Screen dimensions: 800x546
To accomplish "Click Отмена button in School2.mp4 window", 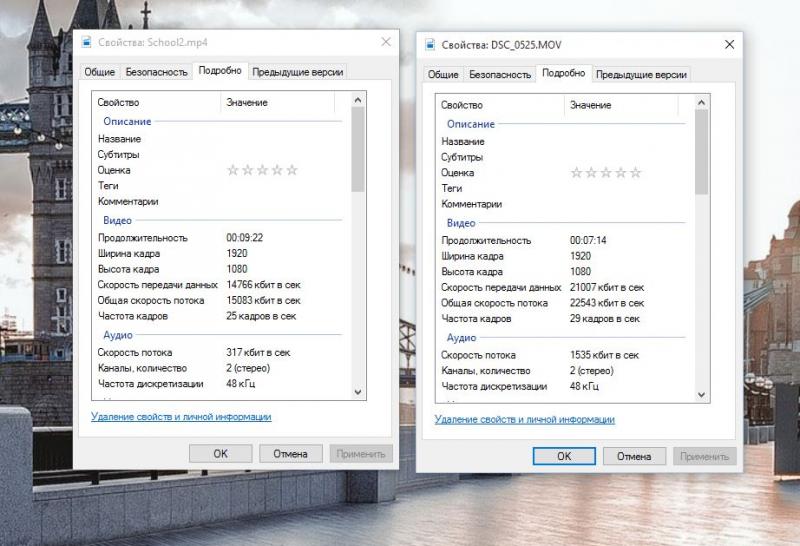I will click(290, 453).
